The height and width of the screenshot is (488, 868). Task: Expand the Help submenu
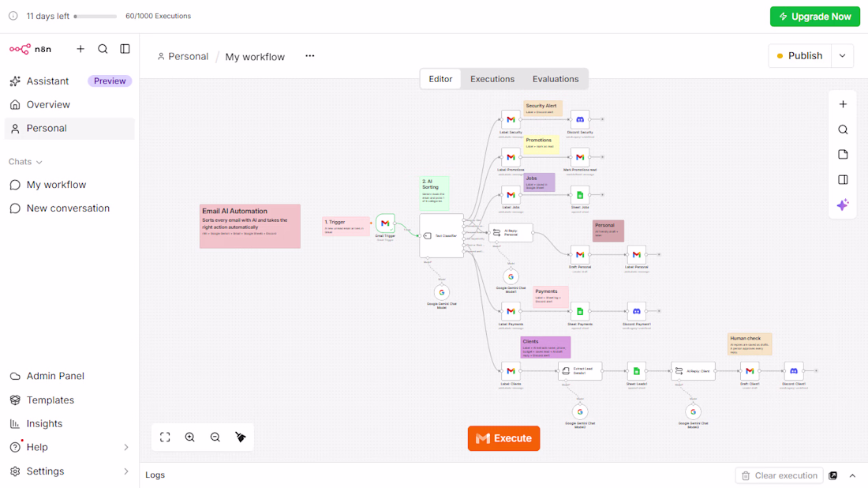click(x=125, y=447)
